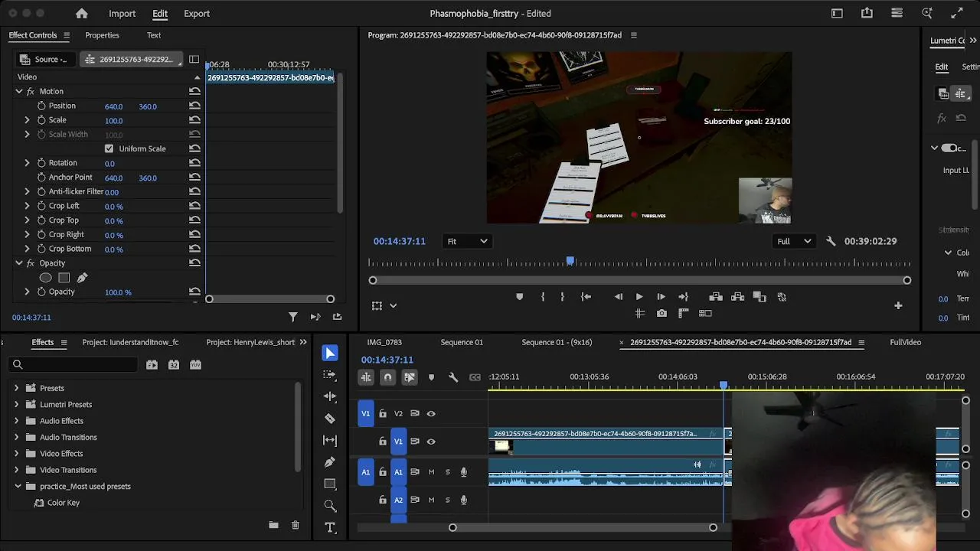Click the Effects search field

point(74,364)
